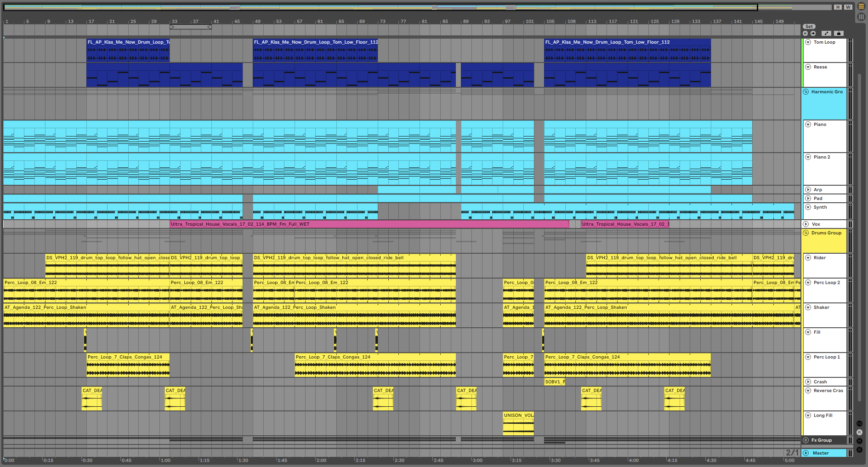
Task: Click the 2:00 mark on time ruler
Action: (321, 460)
